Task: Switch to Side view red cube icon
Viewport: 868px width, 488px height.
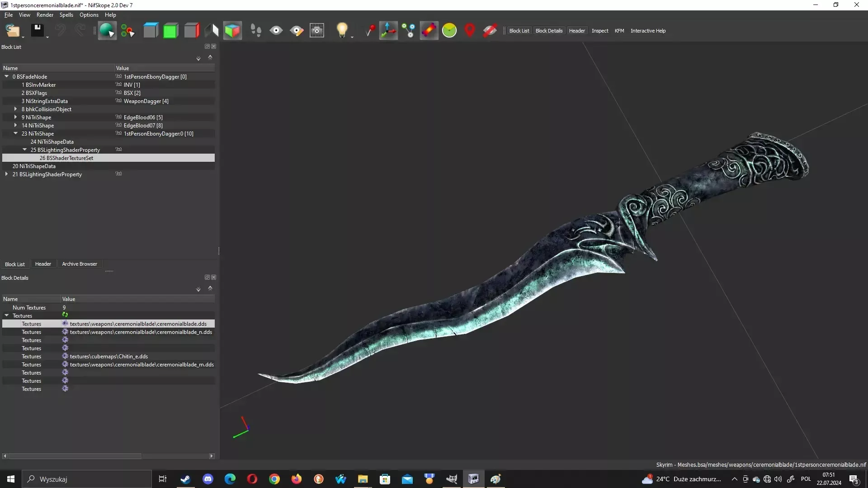Action: [191, 31]
